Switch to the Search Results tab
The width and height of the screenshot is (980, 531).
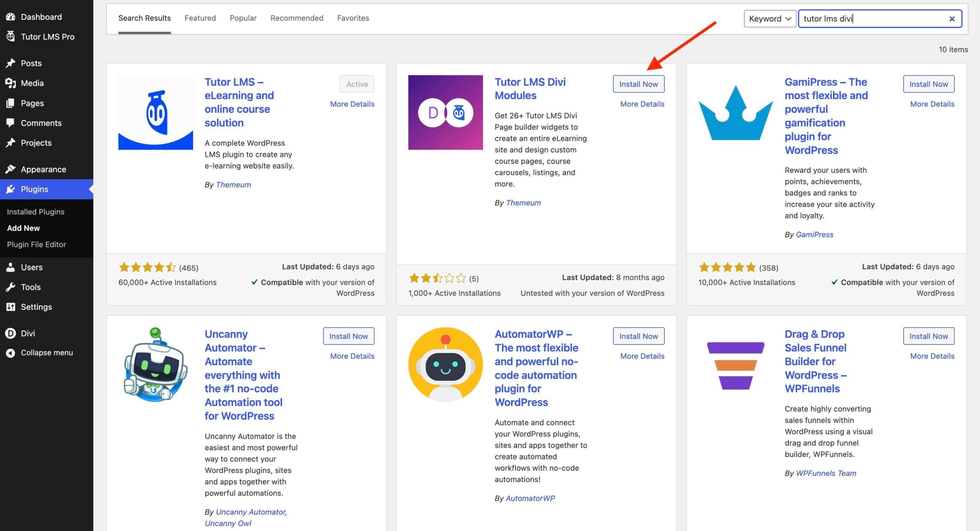[144, 18]
